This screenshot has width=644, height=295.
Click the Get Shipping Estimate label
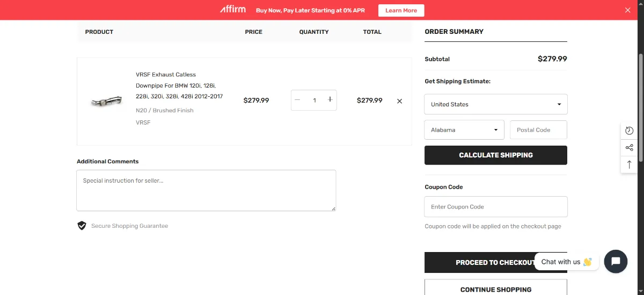coord(457,82)
